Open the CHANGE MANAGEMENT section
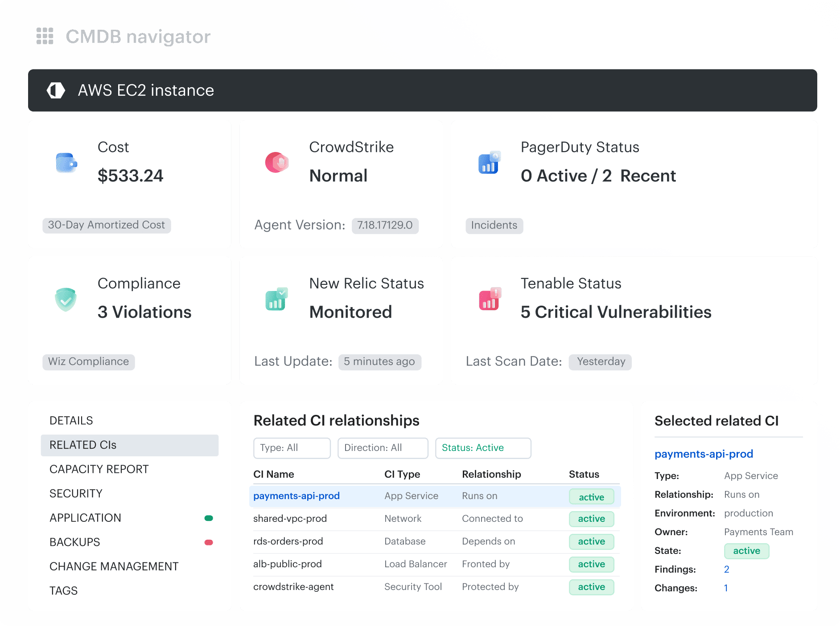The image size is (840, 635). click(x=114, y=566)
